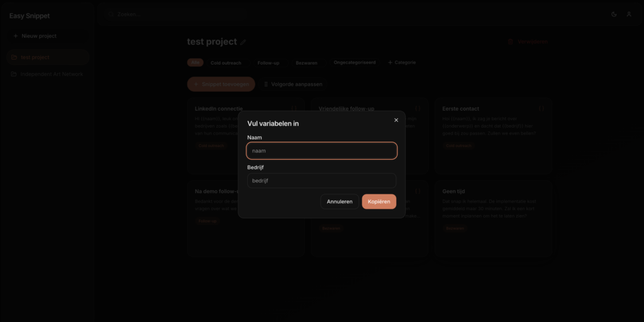The width and height of the screenshot is (644, 322).
Task: Focus the Bedrijf text field
Action: click(x=321, y=180)
